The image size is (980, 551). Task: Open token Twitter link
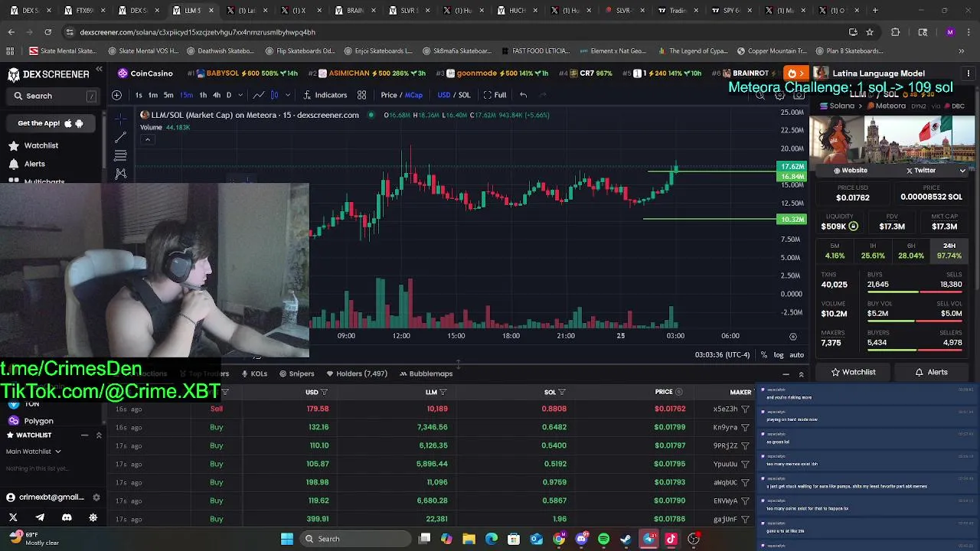click(921, 171)
